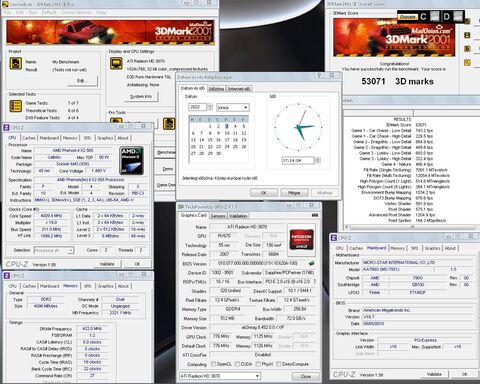The image size is (480, 384).
Task: Click the Bus Interface question mark icon
Action: (x=315, y=282)
